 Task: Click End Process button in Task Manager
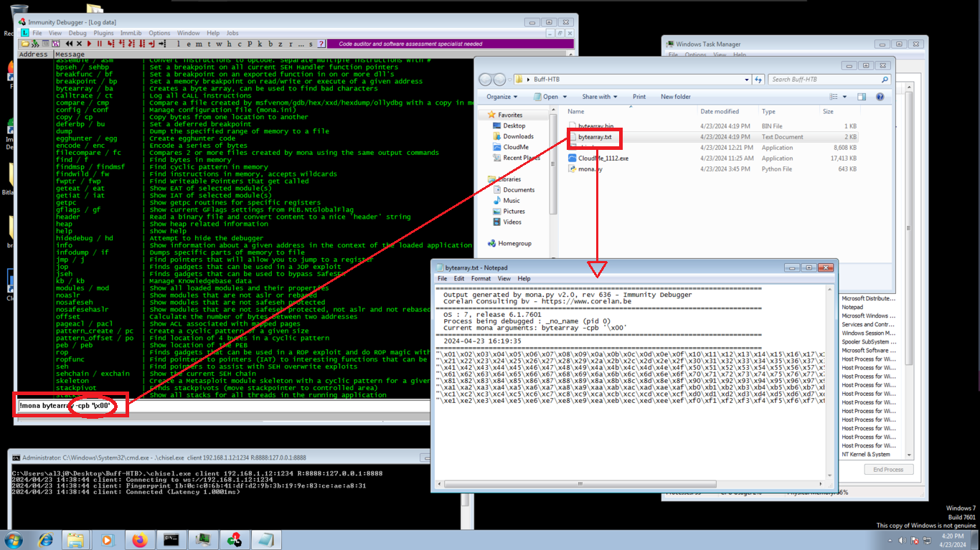click(888, 470)
